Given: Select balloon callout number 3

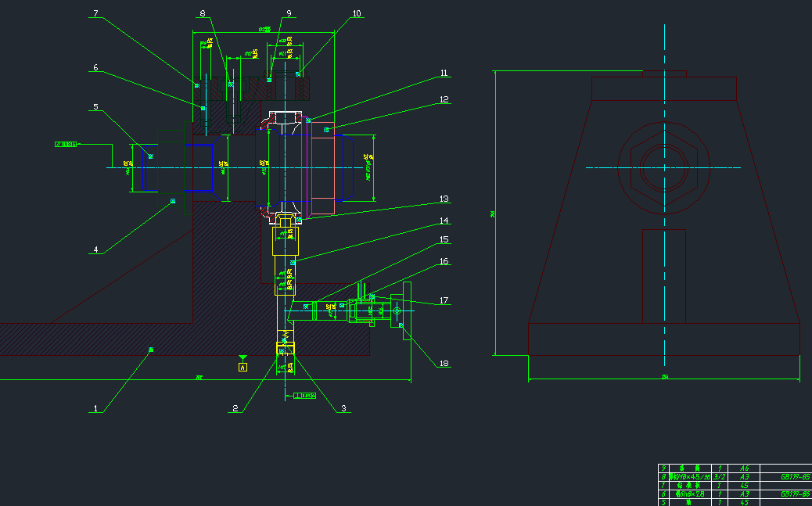Looking at the screenshot, I should 343,409.
